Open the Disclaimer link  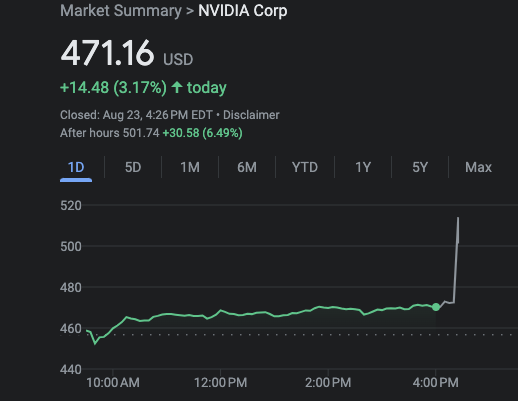(251, 115)
